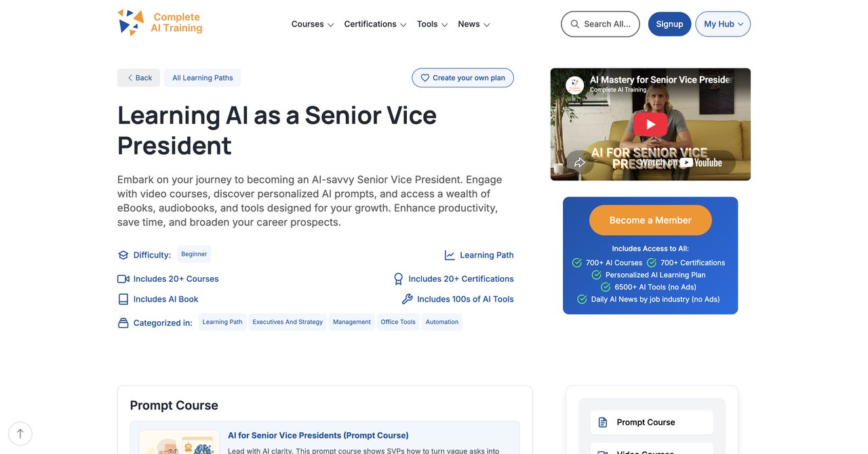Click the channel avatar on the video
868x454 pixels.
(575, 85)
